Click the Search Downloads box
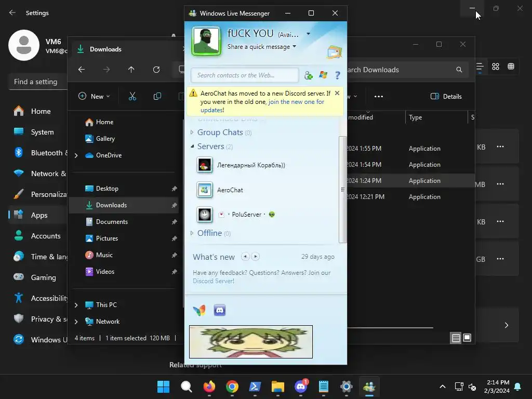Viewport: 532px width, 399px height. tap(406, 70)
